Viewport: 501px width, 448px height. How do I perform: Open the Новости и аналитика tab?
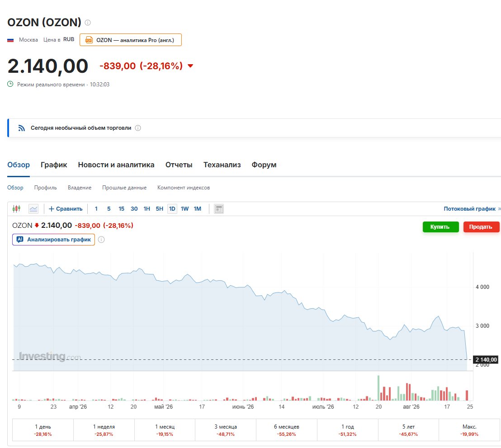coord(116,165)
